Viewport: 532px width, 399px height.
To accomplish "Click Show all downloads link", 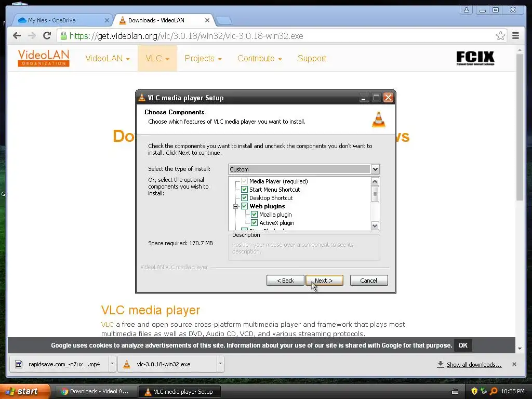I will tap(474, 364).
